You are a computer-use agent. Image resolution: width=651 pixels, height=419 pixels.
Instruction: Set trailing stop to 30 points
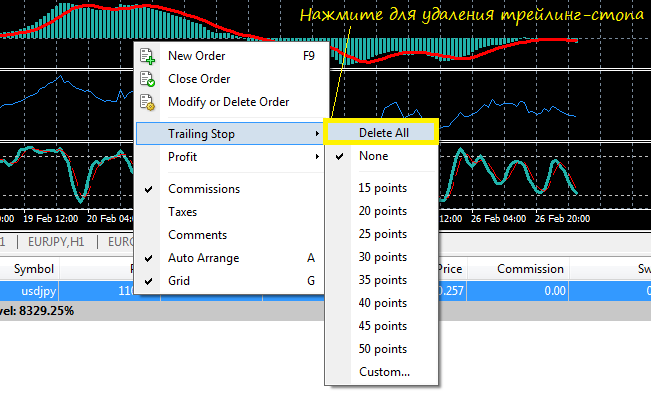(381, 257)
